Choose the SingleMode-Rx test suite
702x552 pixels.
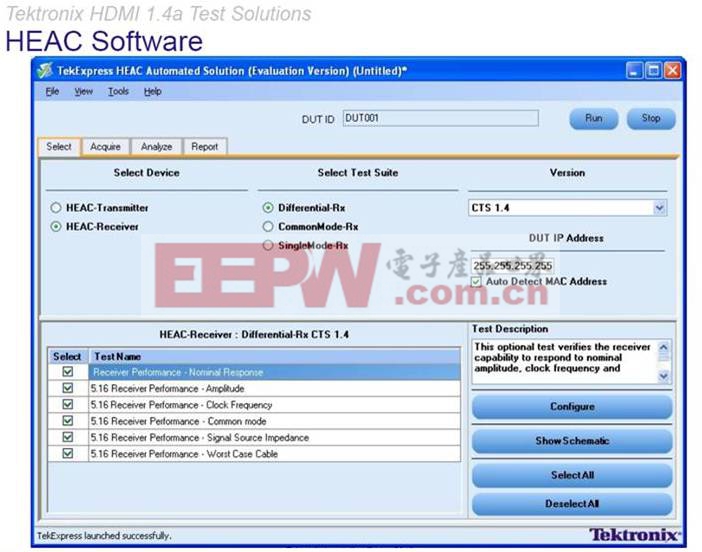[x=268, y=245]
